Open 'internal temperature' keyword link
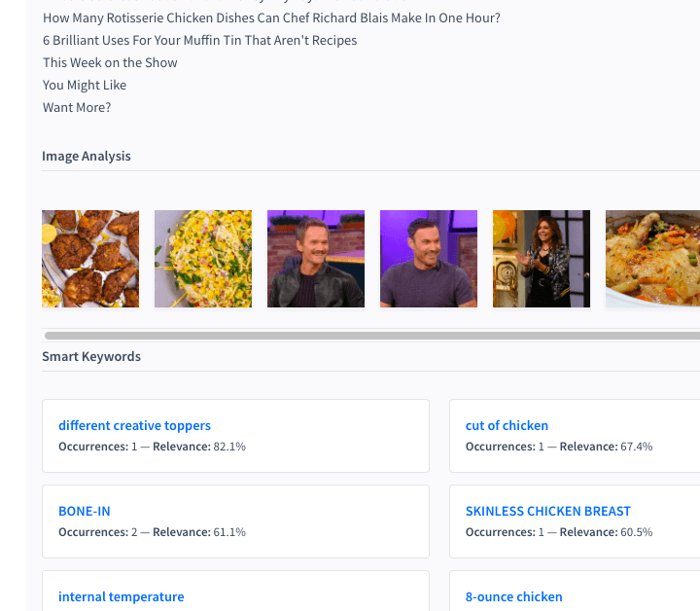The image size is (700, 611). click(x=121, y=596)
